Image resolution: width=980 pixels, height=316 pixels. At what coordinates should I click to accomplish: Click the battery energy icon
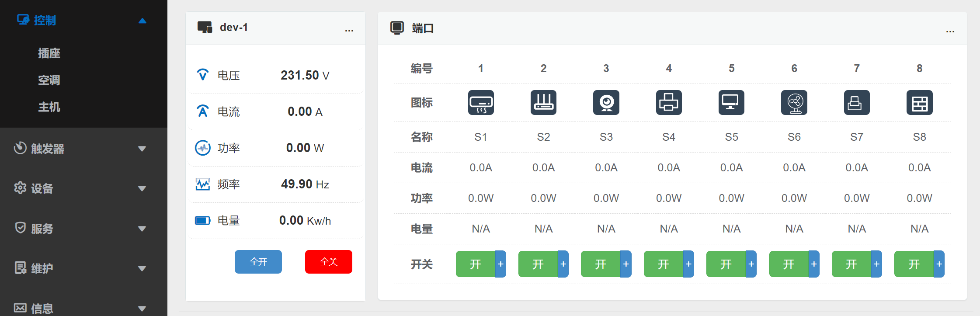click(202, 220)
